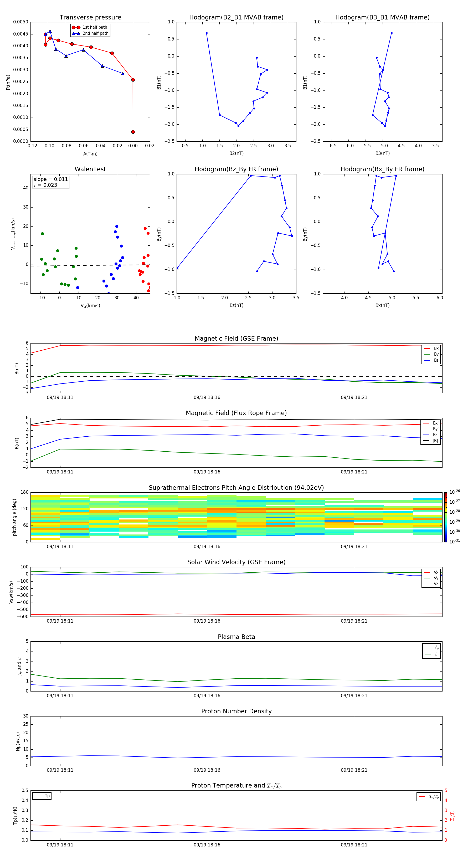The image size is (473, 868).
Task: Click the "B2(nT)" x-axis label
Action: point(236,153)
